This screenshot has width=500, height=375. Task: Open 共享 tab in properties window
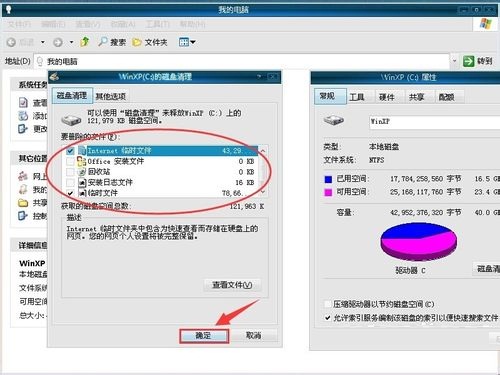pos(416,97)
